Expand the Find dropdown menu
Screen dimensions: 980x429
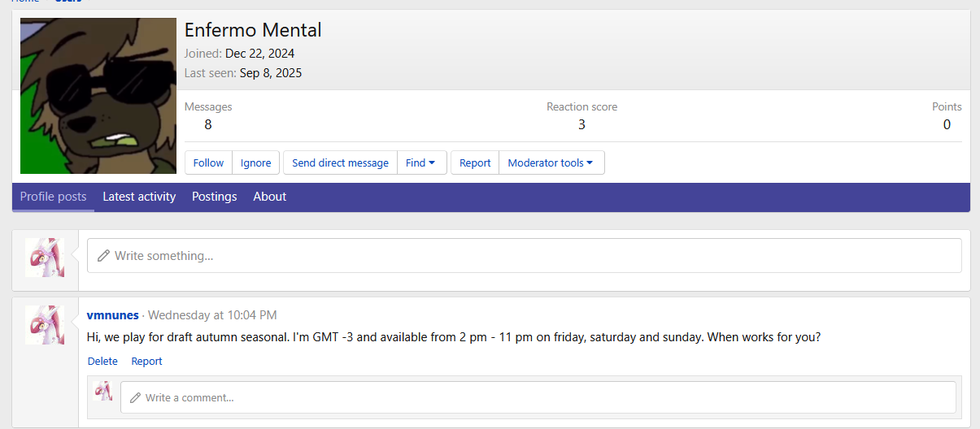420,162
